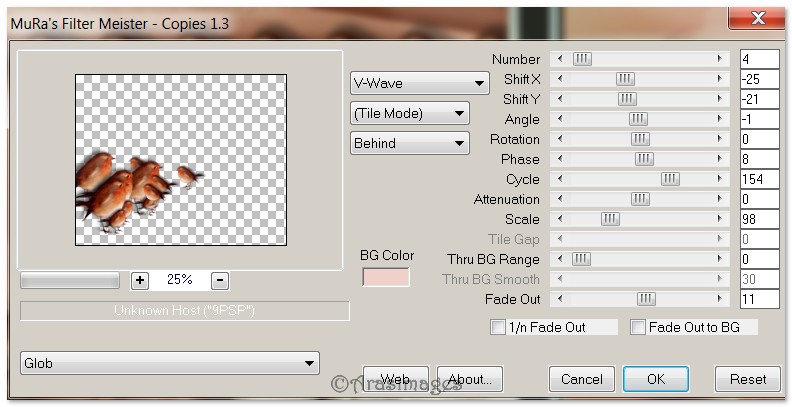Enable the 1/n Fade Out checkbox
The height and width of the screenshot is (407, 792).
click(x=498, y=327)
